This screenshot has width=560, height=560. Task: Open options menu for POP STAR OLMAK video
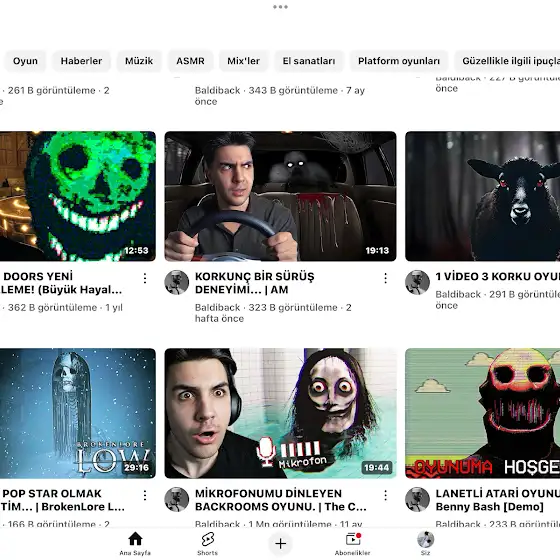click(145, 495)
